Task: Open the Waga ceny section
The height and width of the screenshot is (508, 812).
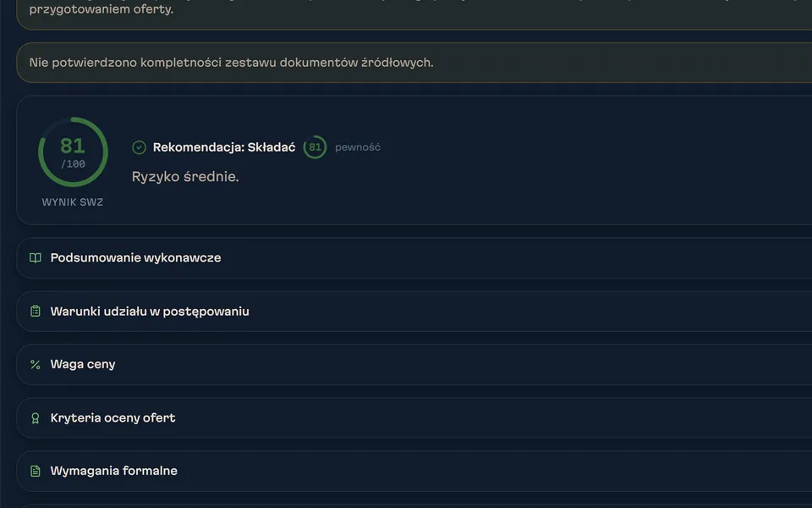Action: click(414, 364)
